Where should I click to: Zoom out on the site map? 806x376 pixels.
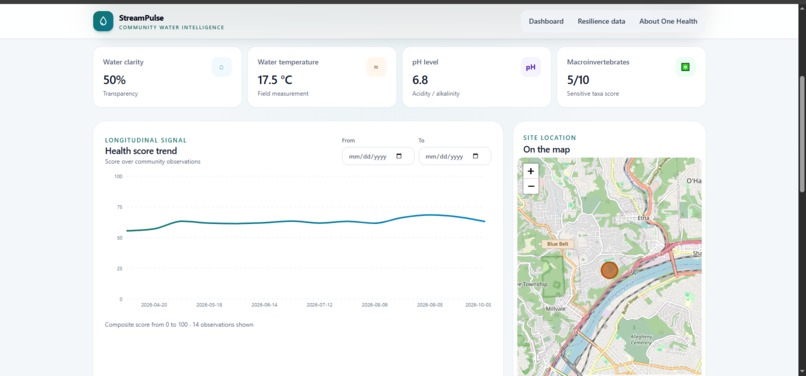(x=531, y=186)
